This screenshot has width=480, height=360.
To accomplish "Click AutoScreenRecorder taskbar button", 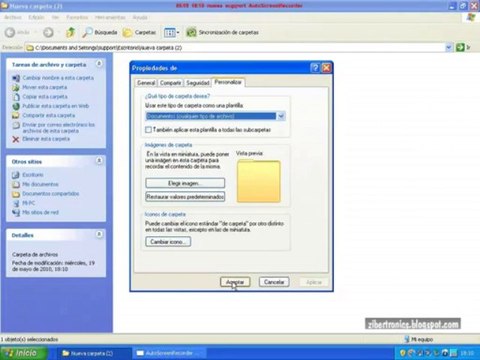I will 170,353.
